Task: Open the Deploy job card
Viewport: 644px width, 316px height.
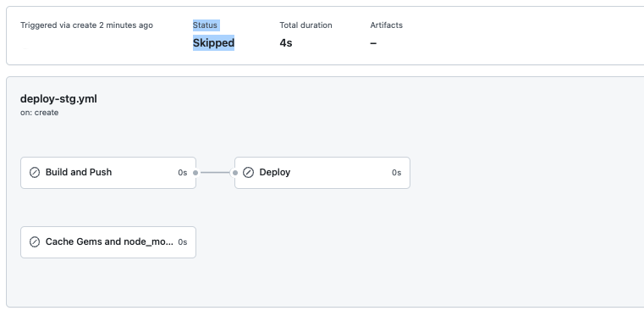Action: click(322, 173)
